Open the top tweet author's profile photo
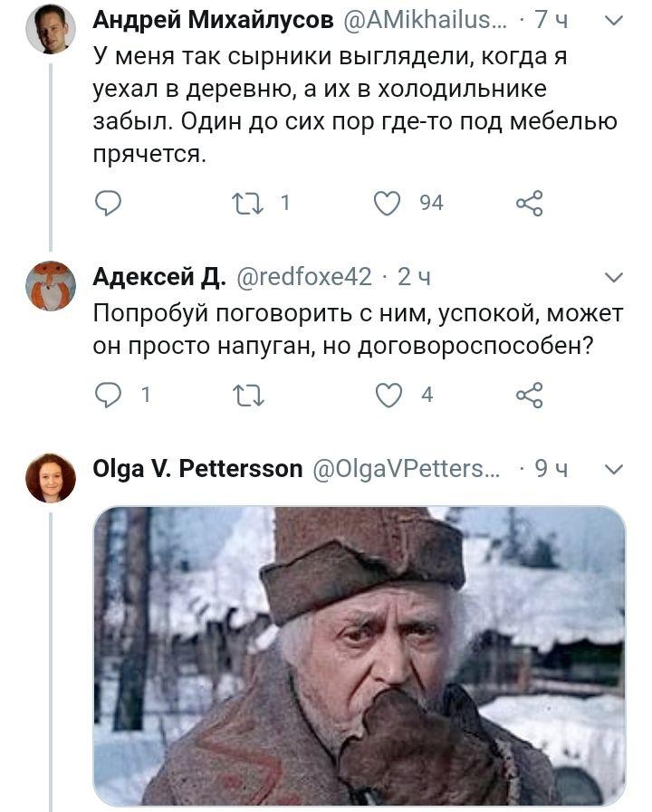This screenshot has width=652, height=812. tap(50, 29)
